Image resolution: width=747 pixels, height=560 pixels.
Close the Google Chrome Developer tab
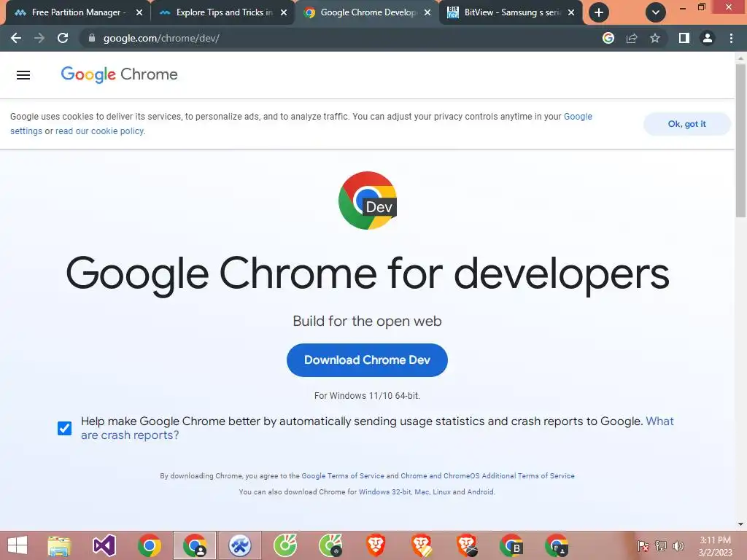click(427, 12)
